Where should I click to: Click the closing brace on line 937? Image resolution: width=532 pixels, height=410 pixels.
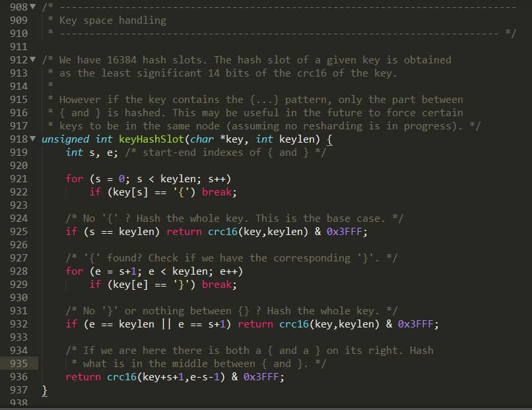coord(45,390)
